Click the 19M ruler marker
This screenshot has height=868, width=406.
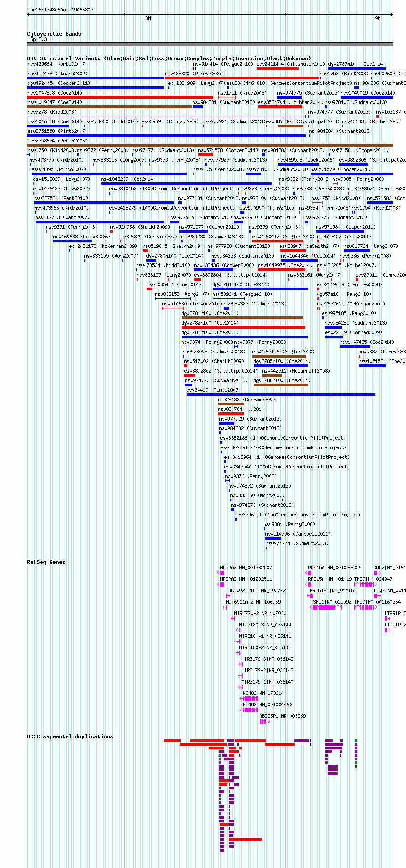pos(376,18)
